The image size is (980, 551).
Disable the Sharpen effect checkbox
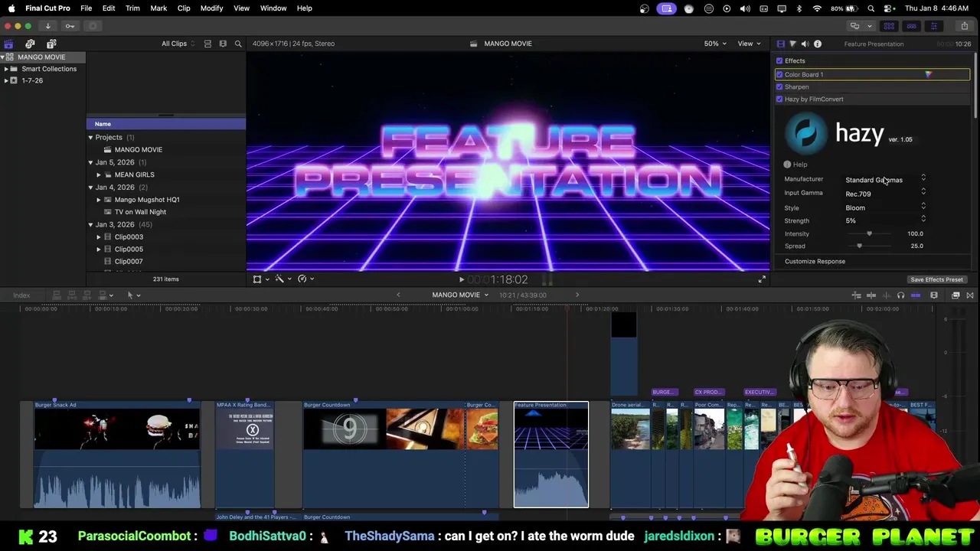(x=779, y=86)
